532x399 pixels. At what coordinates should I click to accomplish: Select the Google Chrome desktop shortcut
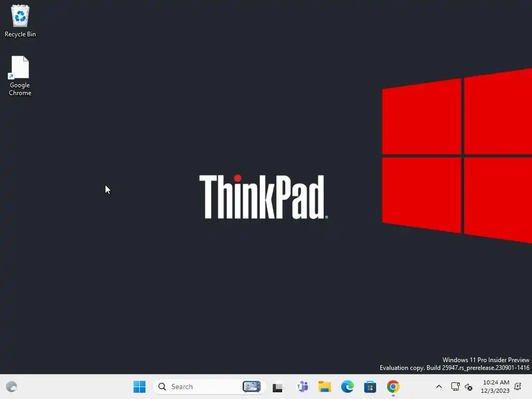coord(20,76)
